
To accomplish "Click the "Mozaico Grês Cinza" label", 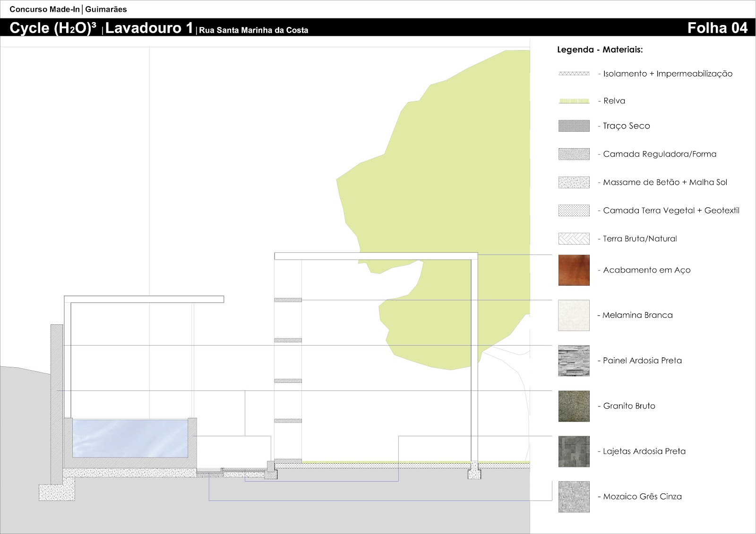I will 643,496.
